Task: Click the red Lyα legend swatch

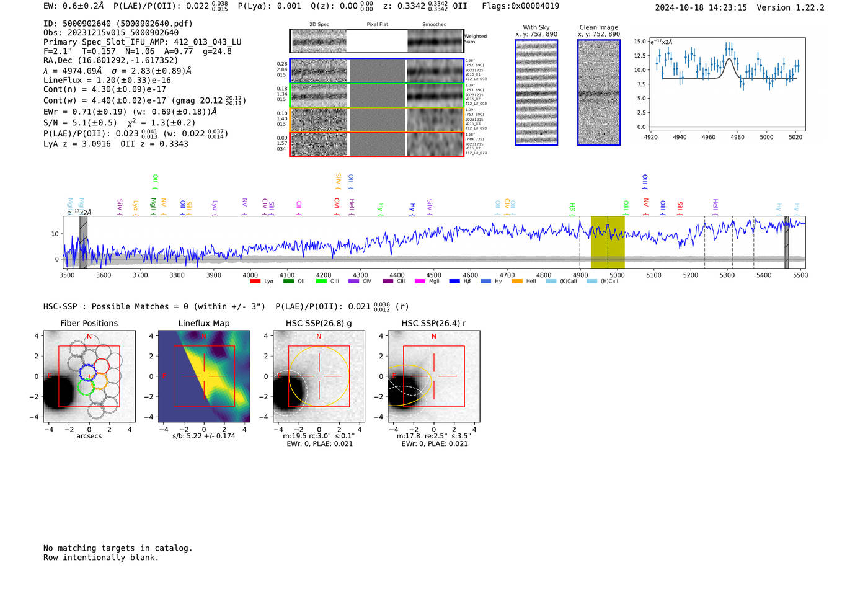Action: click(255, 282)
